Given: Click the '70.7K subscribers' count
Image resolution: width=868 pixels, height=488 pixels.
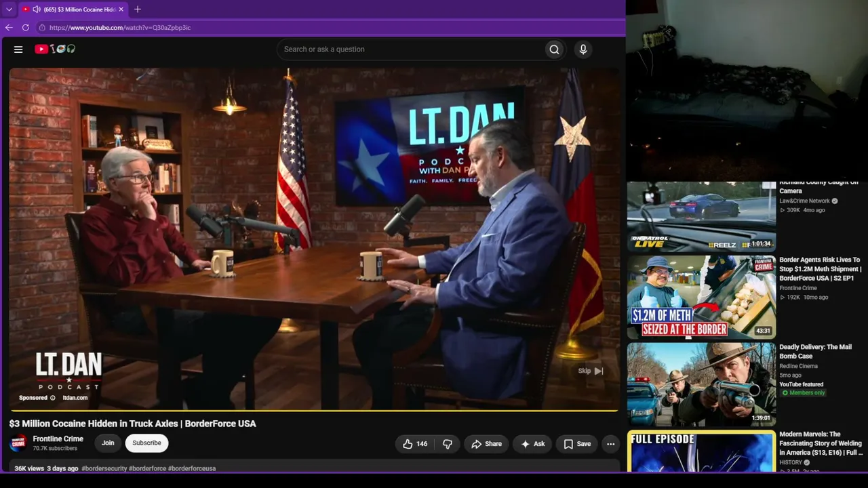Looking at the screenshot, I should point(55,449).
